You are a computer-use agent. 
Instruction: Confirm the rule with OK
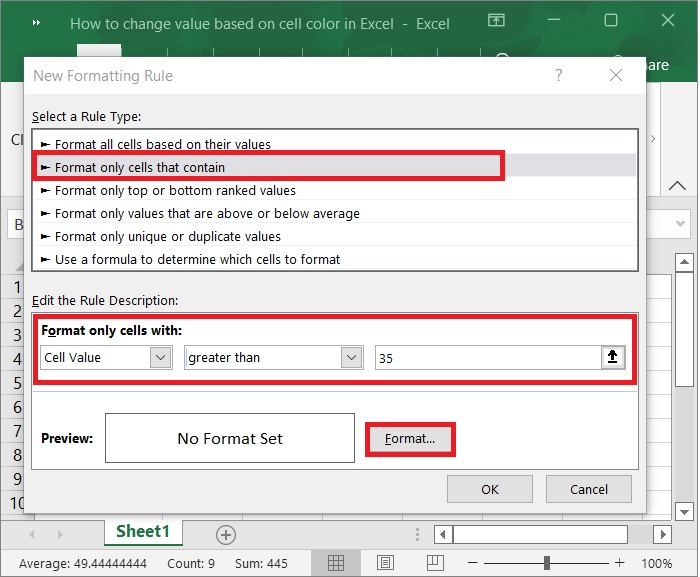[x=490, y=489]
